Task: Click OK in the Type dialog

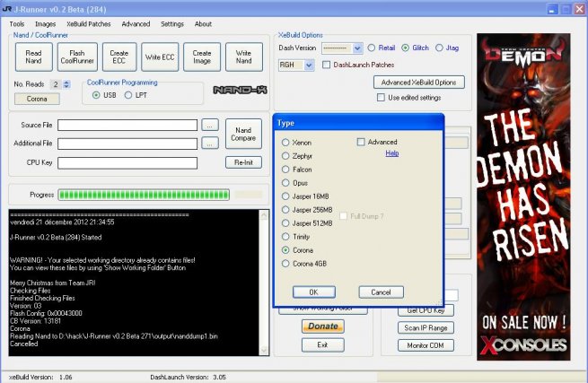Action: pos(312,292)
